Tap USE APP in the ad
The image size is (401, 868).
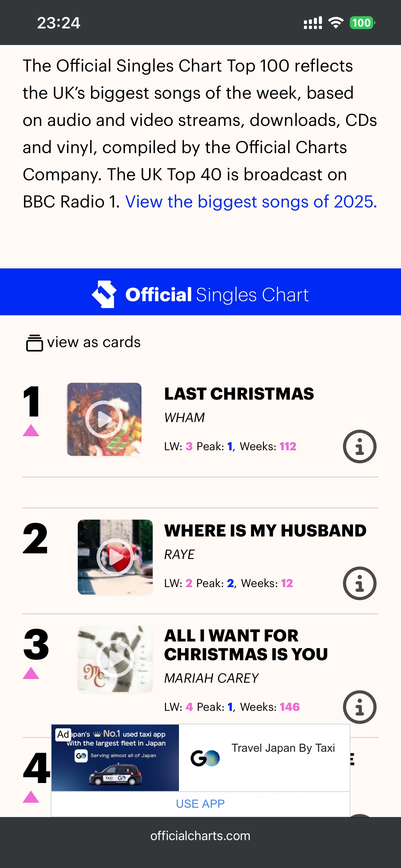pyautogui.click(x=200, y=804)
